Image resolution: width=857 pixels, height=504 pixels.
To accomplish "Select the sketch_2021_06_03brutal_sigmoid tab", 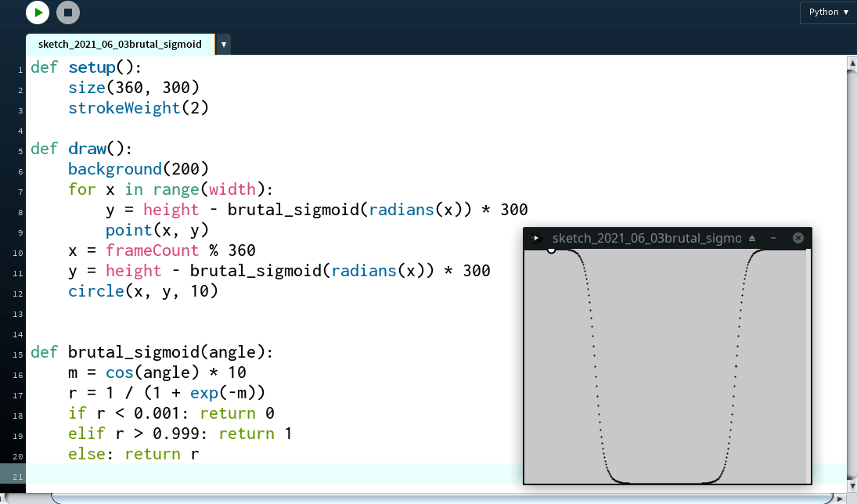I will 120,45.
